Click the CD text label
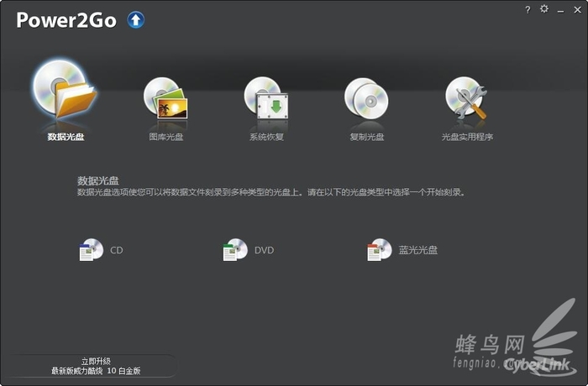This screenshot has width=588, height=386. tap(117, 250)
